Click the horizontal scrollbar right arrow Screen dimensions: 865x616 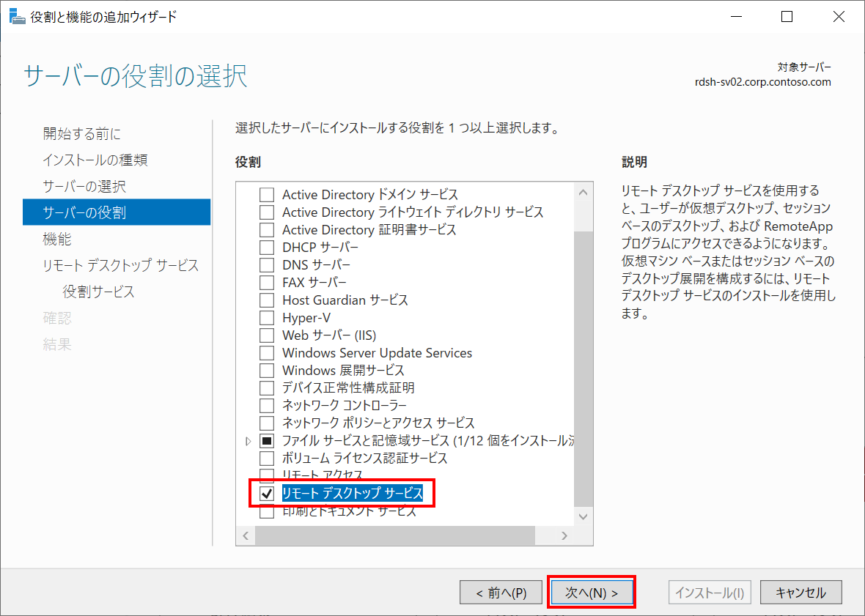(x=564, y=535)
